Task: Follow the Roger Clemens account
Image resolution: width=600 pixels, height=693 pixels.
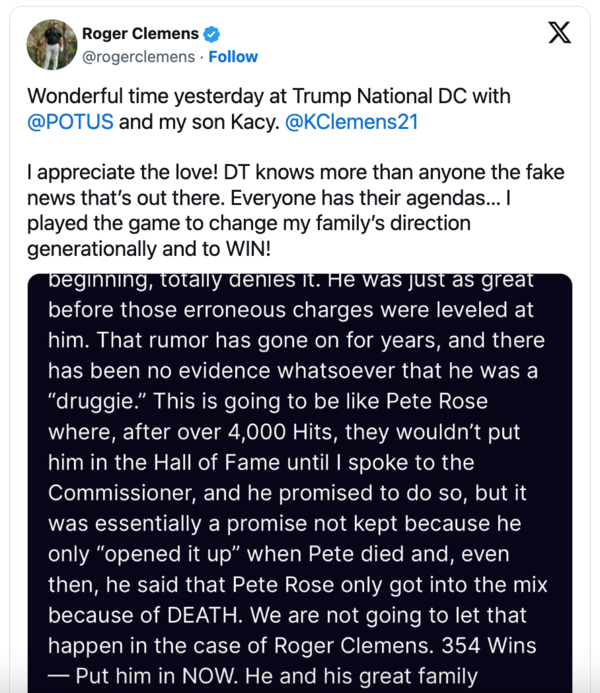Action: coord(233,57)
